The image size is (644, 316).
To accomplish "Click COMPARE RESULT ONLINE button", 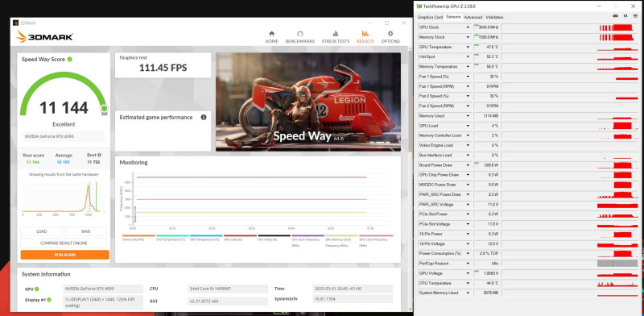I will (64, 243).
